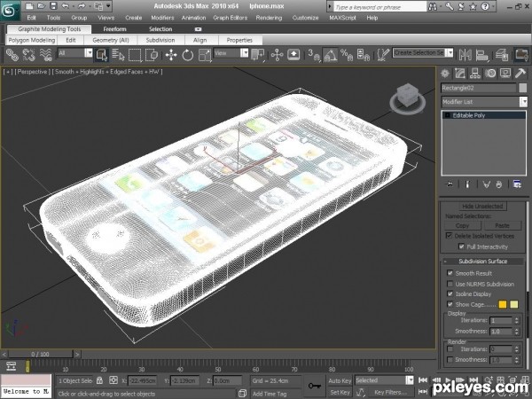Toggle Isoline Display checkbox
The height and width of the screenshot is (399, 532).
450,293
